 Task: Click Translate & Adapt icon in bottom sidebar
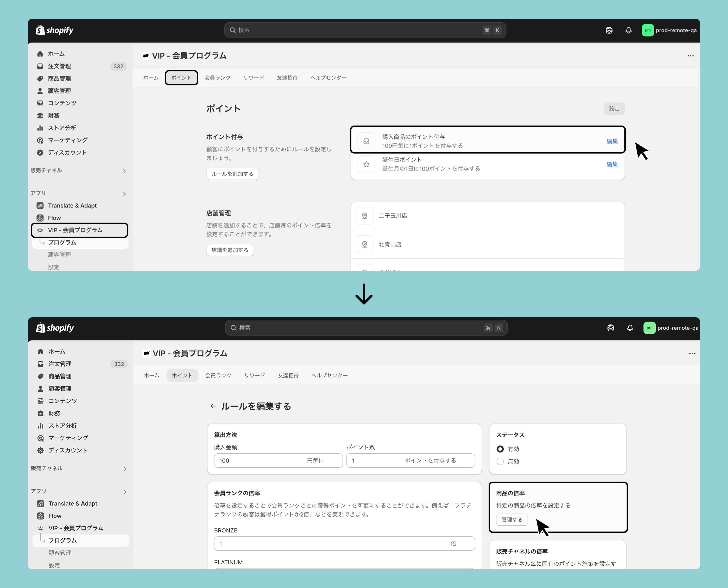tap(41, 503)
